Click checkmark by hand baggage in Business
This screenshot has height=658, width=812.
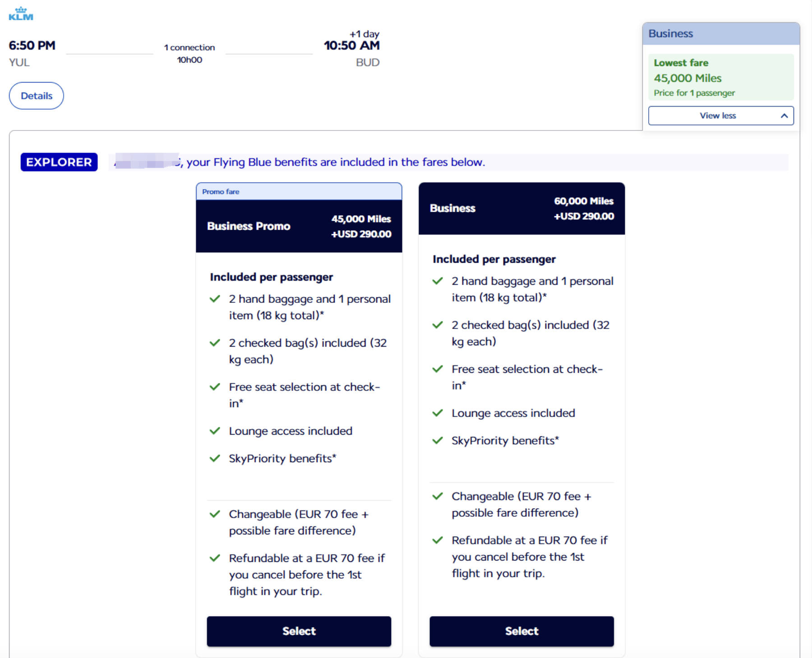(x=438, y=281)
